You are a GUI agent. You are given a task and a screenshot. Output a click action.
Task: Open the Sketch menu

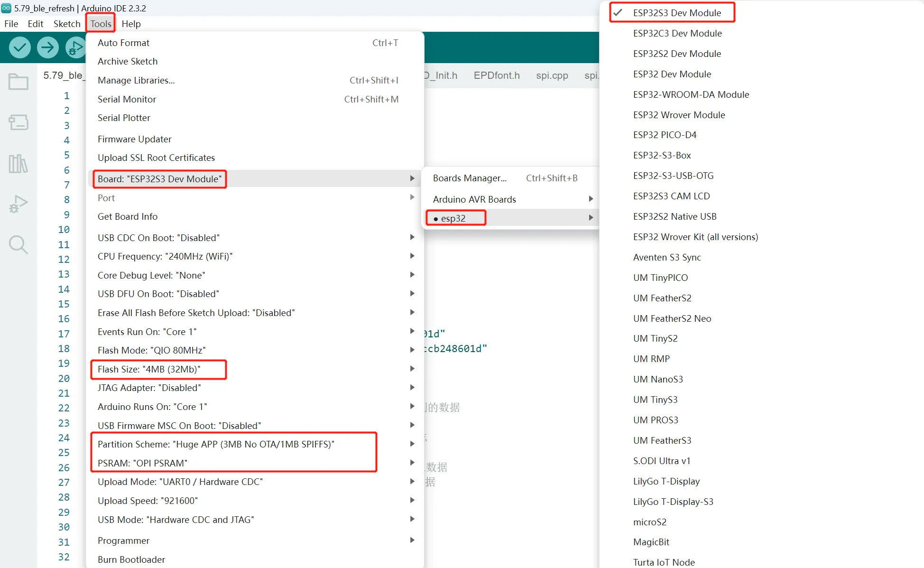pos(66,24)
